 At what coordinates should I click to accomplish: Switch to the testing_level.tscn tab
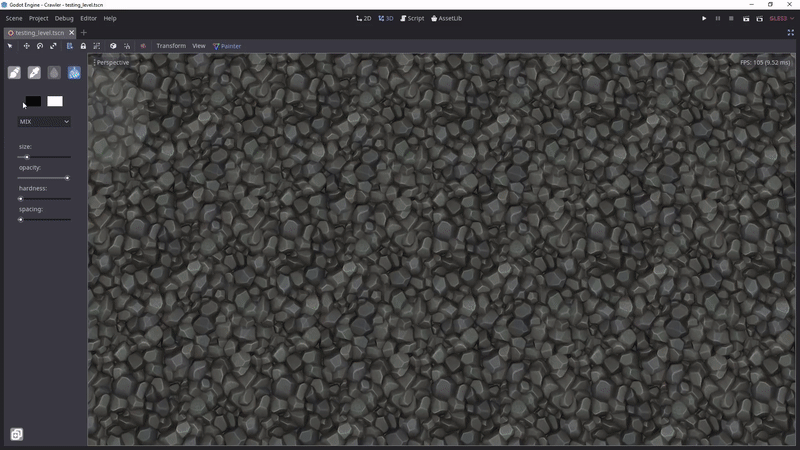tap(36, 33)
